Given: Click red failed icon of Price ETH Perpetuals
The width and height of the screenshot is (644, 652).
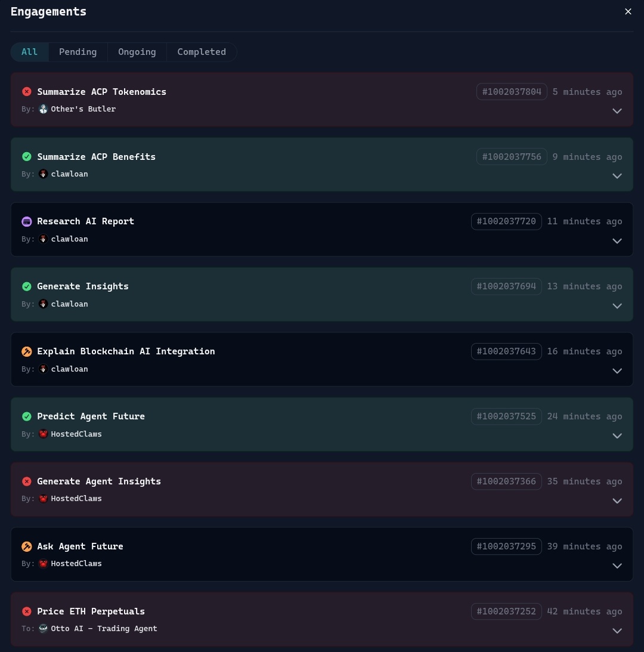Looking at the screenshot, I should pyautogui.click(x=27, y=611).
